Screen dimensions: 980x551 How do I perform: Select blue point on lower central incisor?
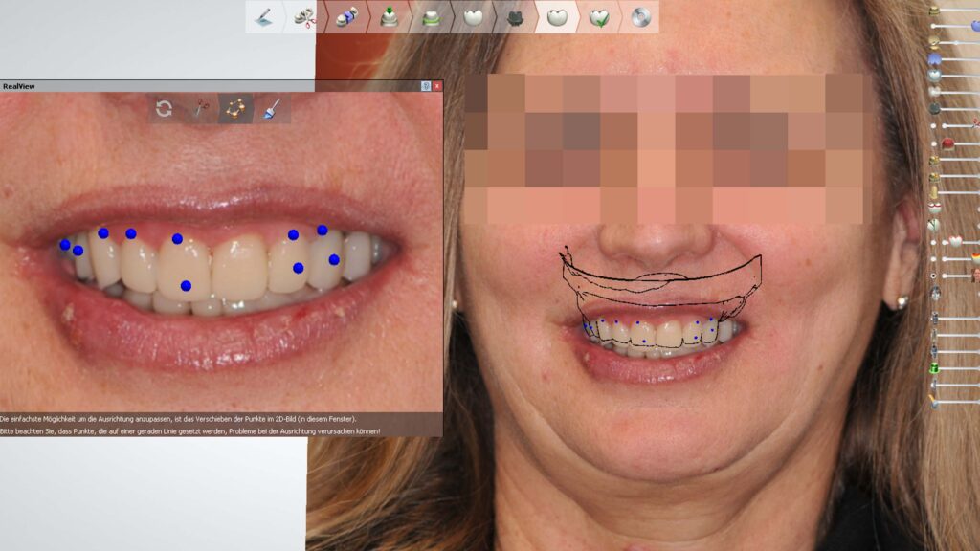(186, 285)
